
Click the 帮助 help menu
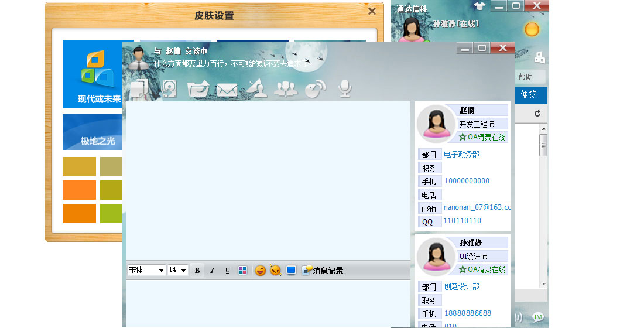(x=526, y=77)
